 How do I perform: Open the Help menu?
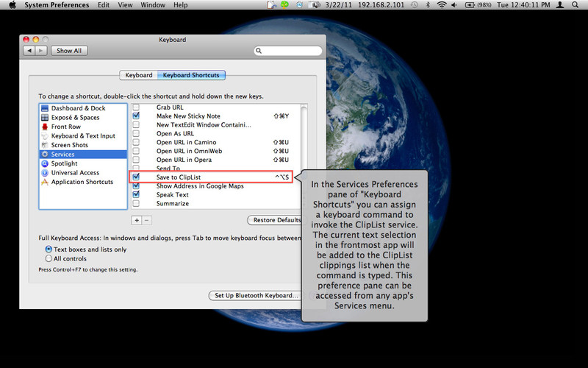tap(180, 5)
